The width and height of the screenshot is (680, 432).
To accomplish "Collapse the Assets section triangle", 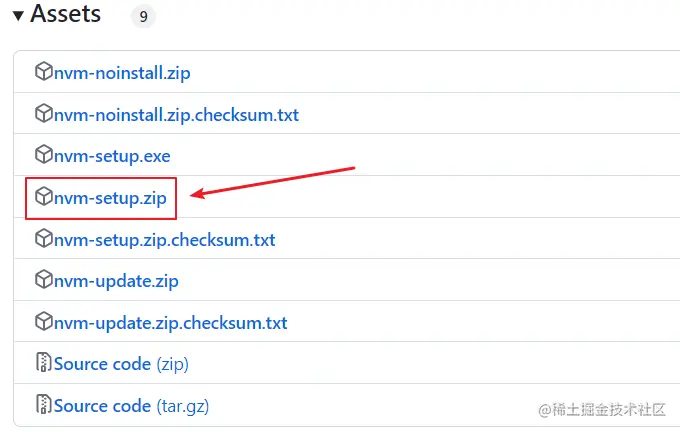I will [18, 16].
